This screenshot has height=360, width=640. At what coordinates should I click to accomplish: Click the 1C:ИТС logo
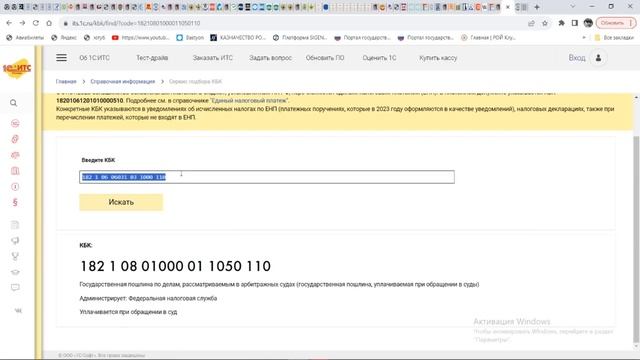(17, 68)
